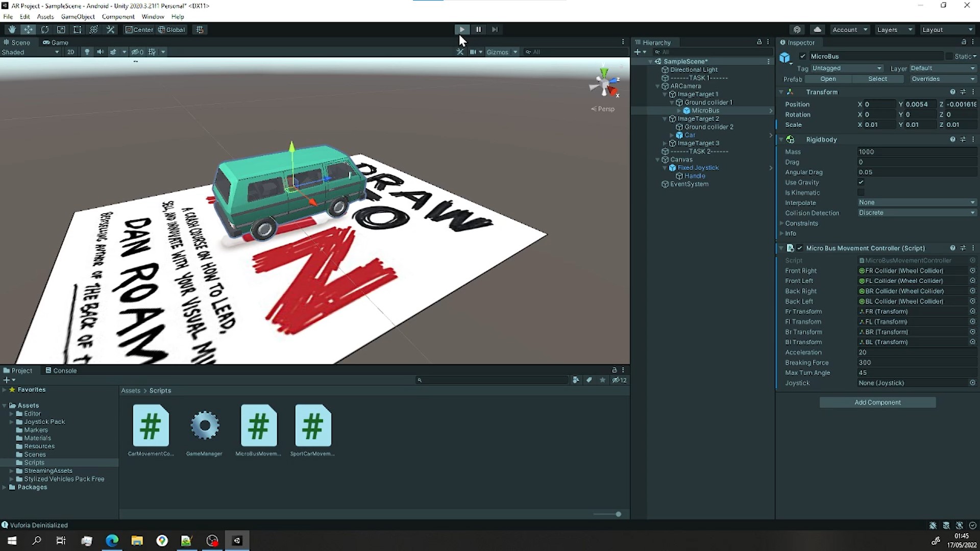Disable Use Gravity in the Rigidbody
The height and width of the screenshot is (551, 980).
pyautogui.click(x=861, y=182)
